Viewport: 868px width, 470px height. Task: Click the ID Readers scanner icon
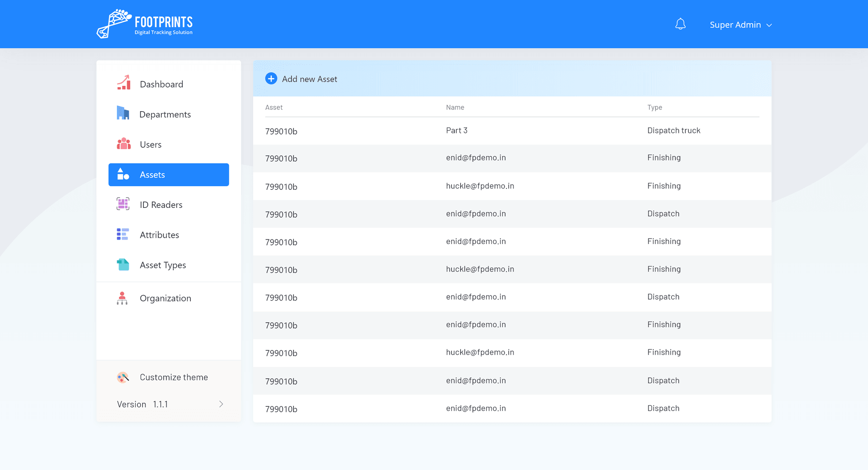tap(123, 204)
